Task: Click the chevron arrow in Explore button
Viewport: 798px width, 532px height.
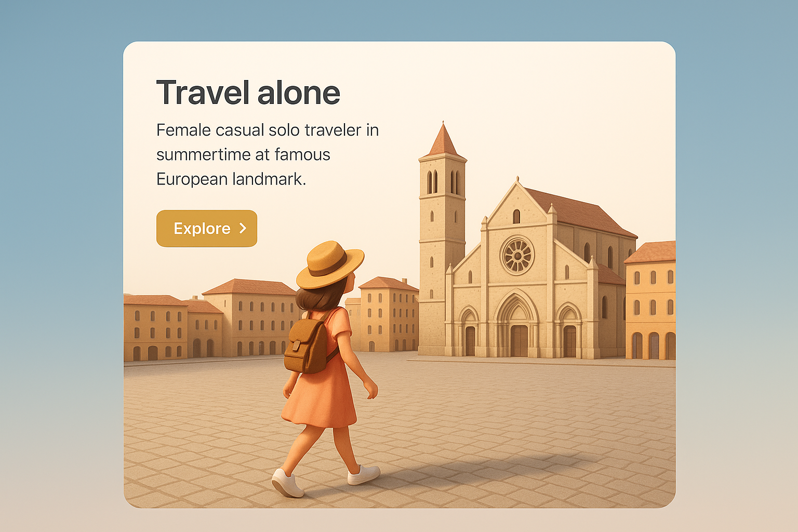Action: tap(243, 229)
